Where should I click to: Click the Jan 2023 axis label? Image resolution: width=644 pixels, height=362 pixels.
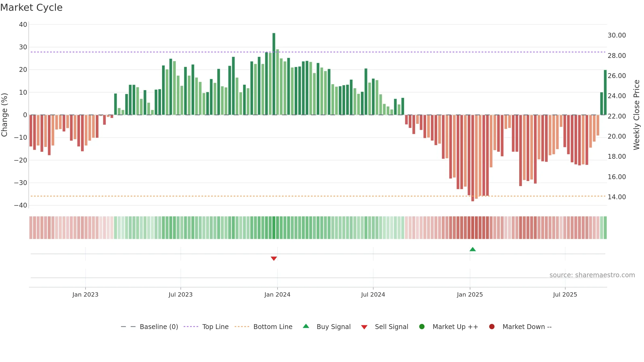pyautogui.click(x=85, y=295)
